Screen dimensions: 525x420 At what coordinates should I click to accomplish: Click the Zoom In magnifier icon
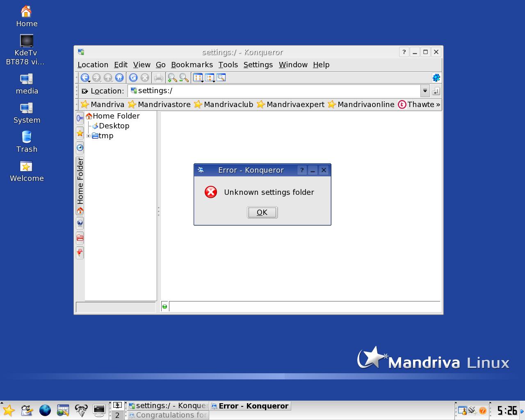click(x=172, y=78)
